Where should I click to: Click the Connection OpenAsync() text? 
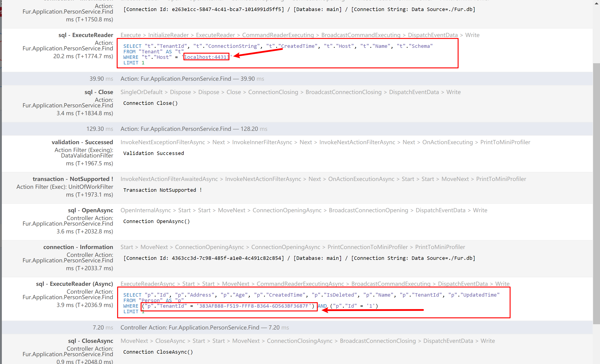(x=156, y=221)
